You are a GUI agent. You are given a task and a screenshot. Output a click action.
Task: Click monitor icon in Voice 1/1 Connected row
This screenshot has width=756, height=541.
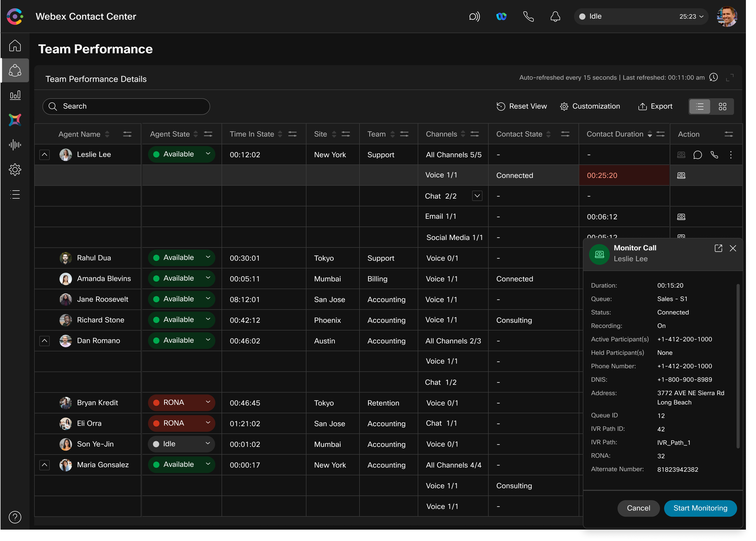tap(681, 176)
